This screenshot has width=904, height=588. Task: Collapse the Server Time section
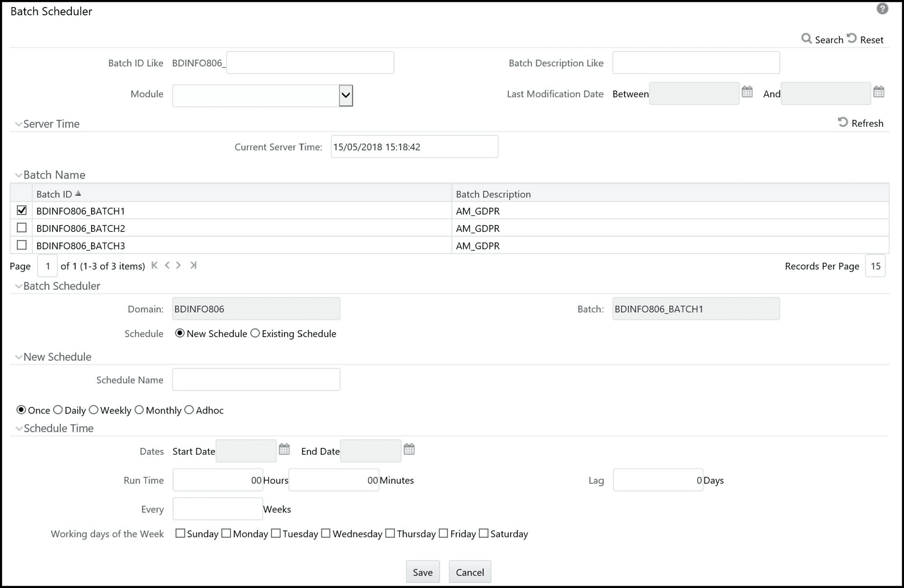coord(18,124)
